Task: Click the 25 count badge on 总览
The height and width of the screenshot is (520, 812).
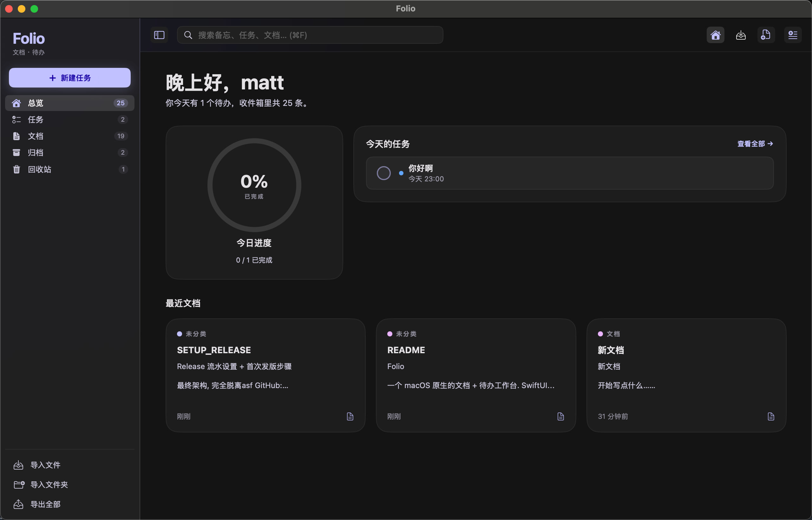Action: [121, 103]
